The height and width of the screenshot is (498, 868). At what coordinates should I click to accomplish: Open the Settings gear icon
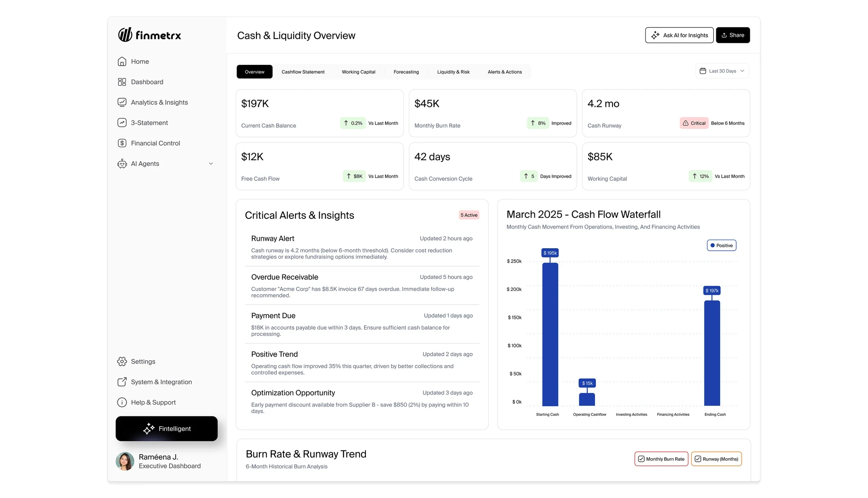122,361
